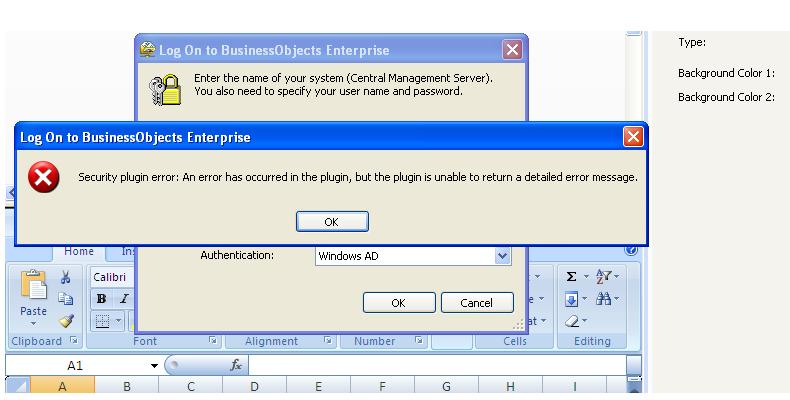Cancel the BusinessObjects Enterprise logon dialog
The width and height of the screenshot is (790, 400).
tap(477, 303)
